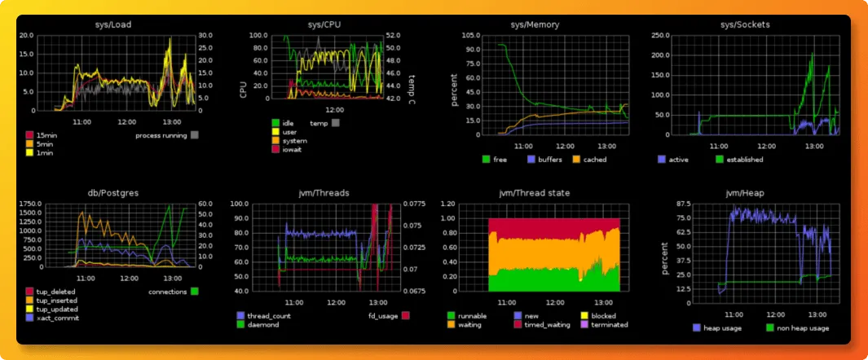Image resolution: width=868 pixels, height=360 pixels.
Task: Click the blue heap usage legend swatch
Action: click(697, 328)
